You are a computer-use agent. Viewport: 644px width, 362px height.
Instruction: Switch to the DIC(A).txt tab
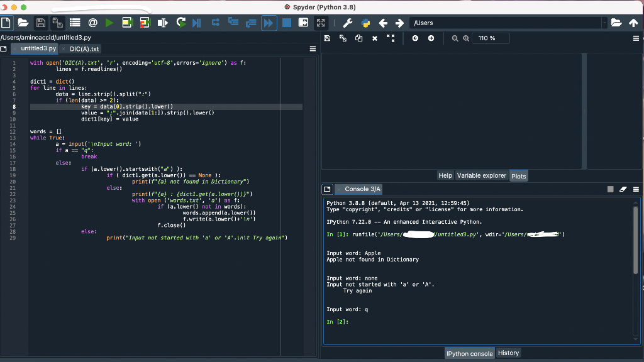pyautogui.click(x=85, y=48)
